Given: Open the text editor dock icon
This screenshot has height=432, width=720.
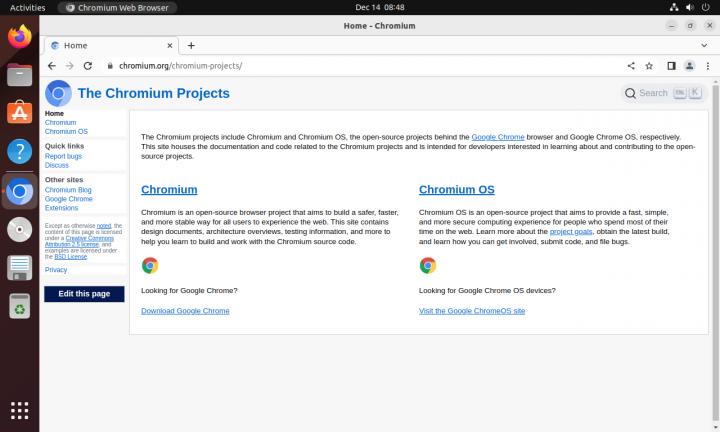Looking at the screenshot, I should (20, 268).
